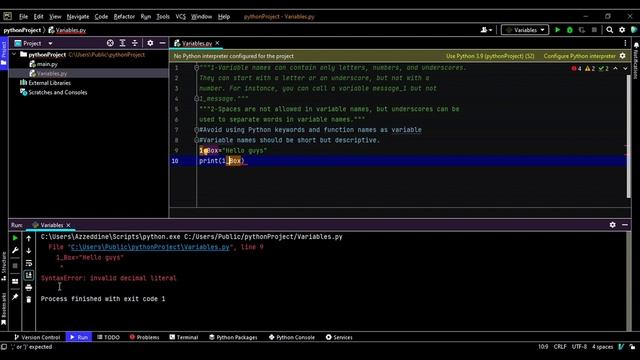Use Python 3.9 (pythonProject) interpreter link
640x360 pixels.
pos(490,56)
